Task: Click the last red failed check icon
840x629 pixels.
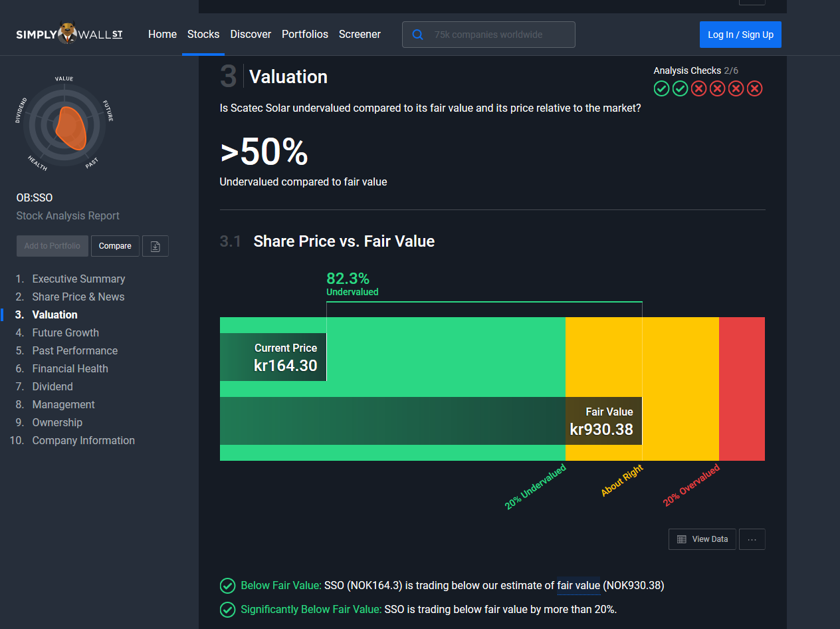Action: [x=754, y=88]
